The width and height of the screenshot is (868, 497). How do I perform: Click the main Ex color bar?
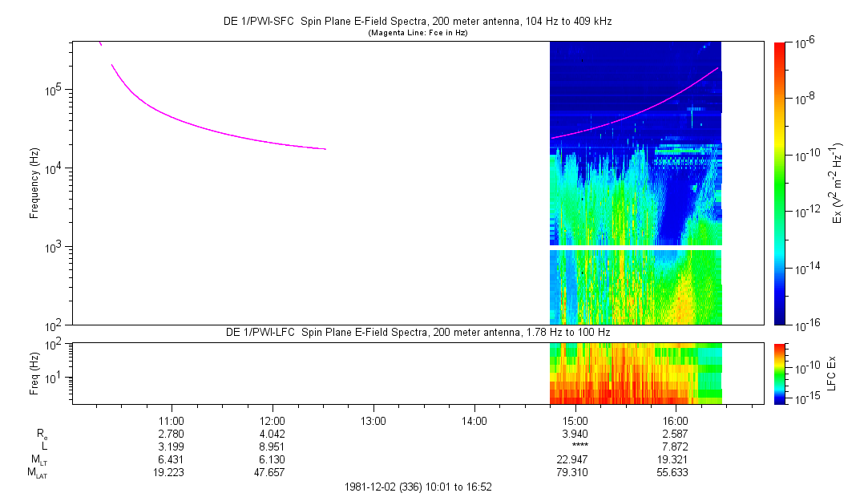[780, 183]
